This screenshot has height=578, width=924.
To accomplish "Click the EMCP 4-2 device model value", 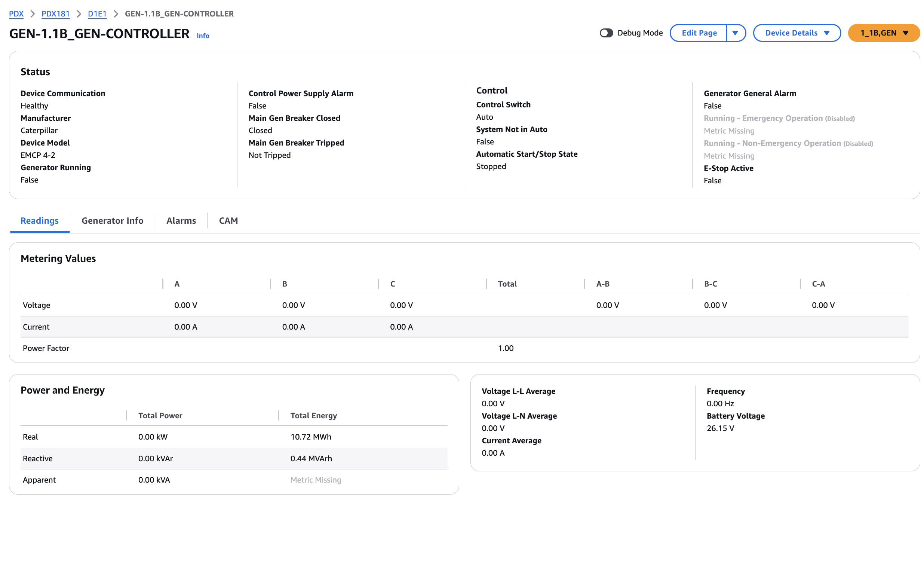I will [x=38, y=155].
